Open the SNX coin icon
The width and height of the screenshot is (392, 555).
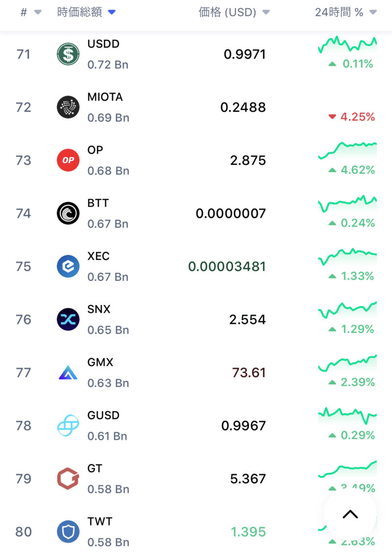pos(68,319)
